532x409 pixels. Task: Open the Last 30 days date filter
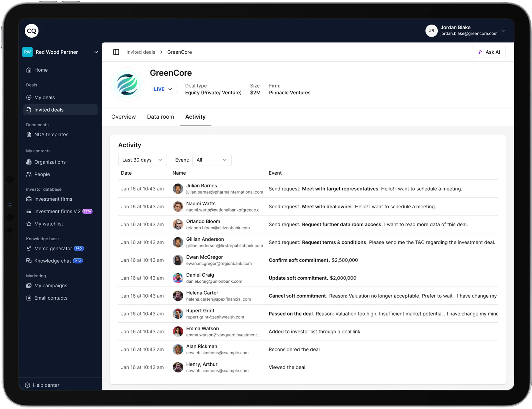(142, 160)
